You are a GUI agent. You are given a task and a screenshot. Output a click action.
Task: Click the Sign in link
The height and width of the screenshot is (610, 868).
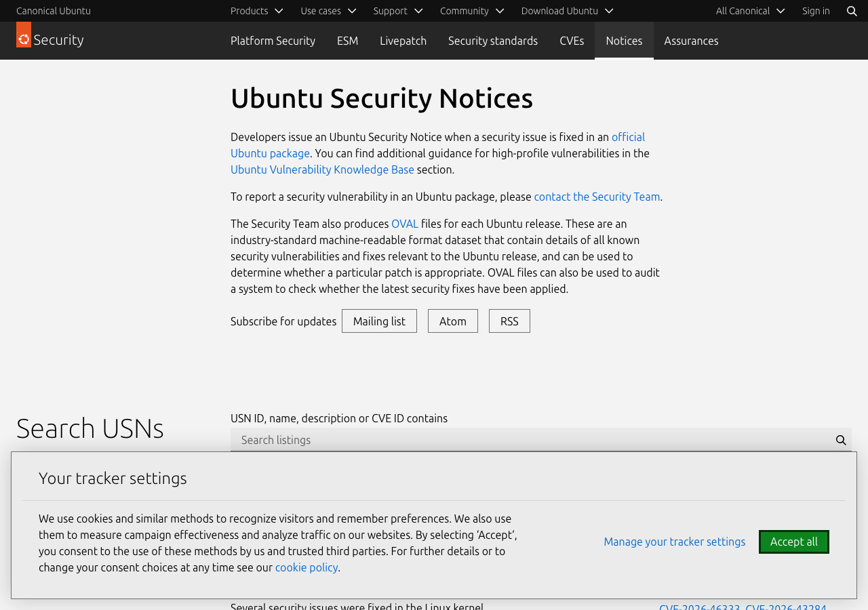[816, 11]
